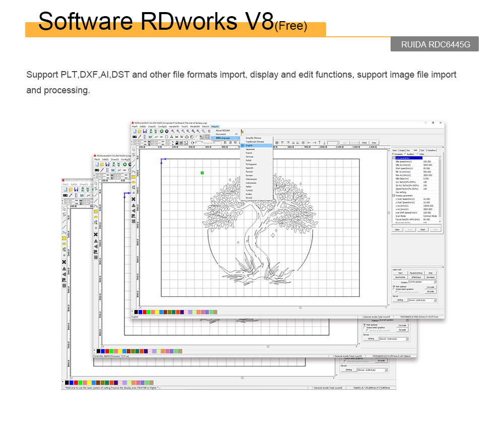Select the yellow rectangle tool in middle window

(x=96, y=212)
